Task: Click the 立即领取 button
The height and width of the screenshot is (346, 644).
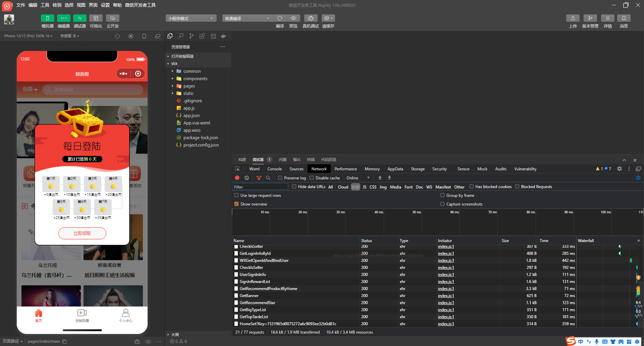Action: (82, 233)
